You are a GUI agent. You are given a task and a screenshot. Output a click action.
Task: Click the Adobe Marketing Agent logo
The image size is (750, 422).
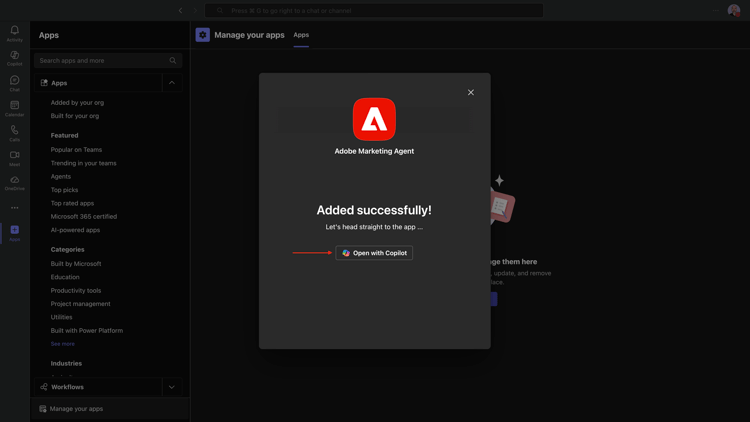tap(374, 119)
